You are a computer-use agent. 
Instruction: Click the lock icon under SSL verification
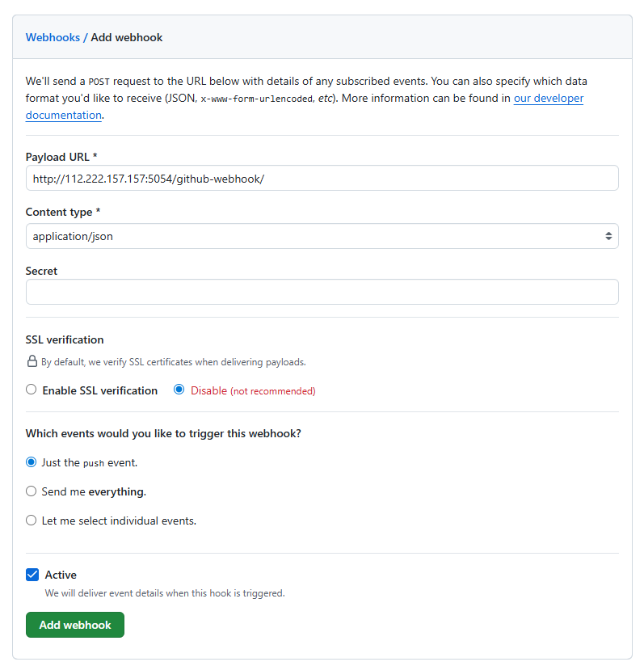[32, 361]
